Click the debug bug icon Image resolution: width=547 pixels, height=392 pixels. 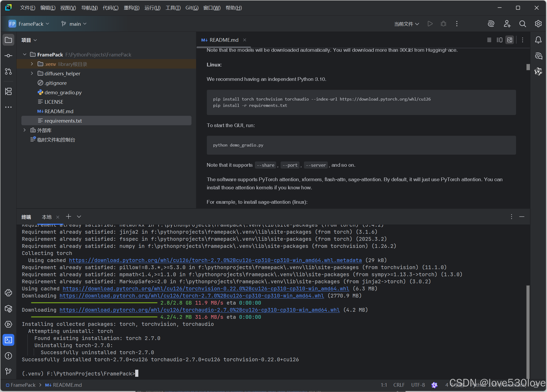pyautogui.click(x=443, y=24)
